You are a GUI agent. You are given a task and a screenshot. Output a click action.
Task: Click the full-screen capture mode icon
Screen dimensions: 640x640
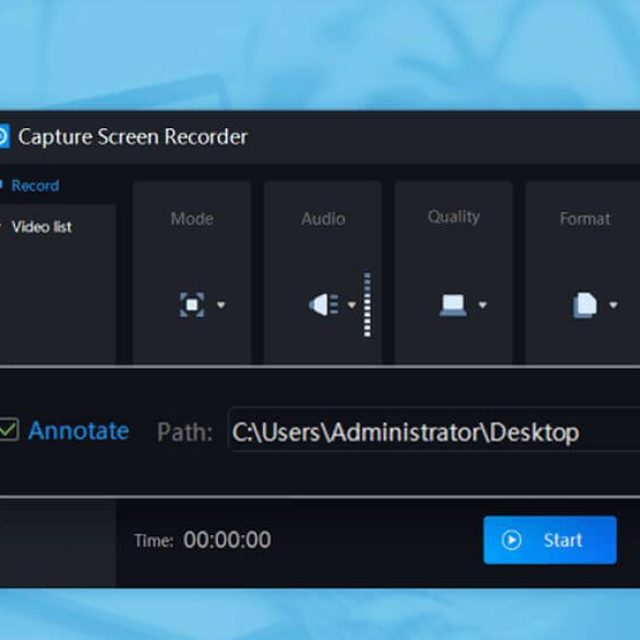(192, 305)
